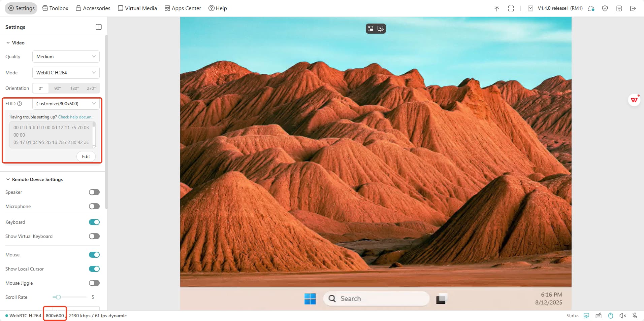
Task: Click the Scroll Rate slider handle
Action: 58,297
